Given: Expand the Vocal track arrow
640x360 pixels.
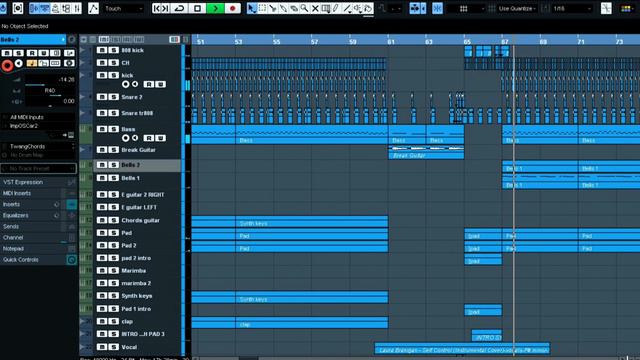Looking at the screenshot, I should pyautogui.click(x=82, y=347).
